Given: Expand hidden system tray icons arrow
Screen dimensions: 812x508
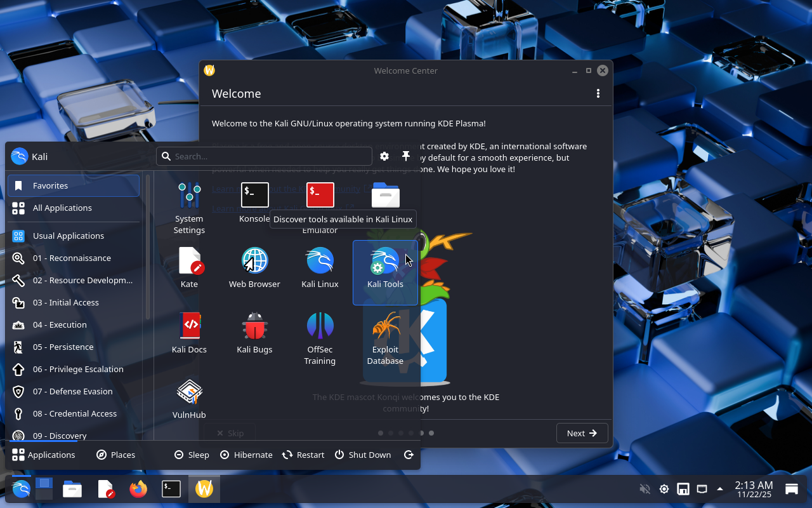Looking at the screenshot, I should click(x=720, y=489).
